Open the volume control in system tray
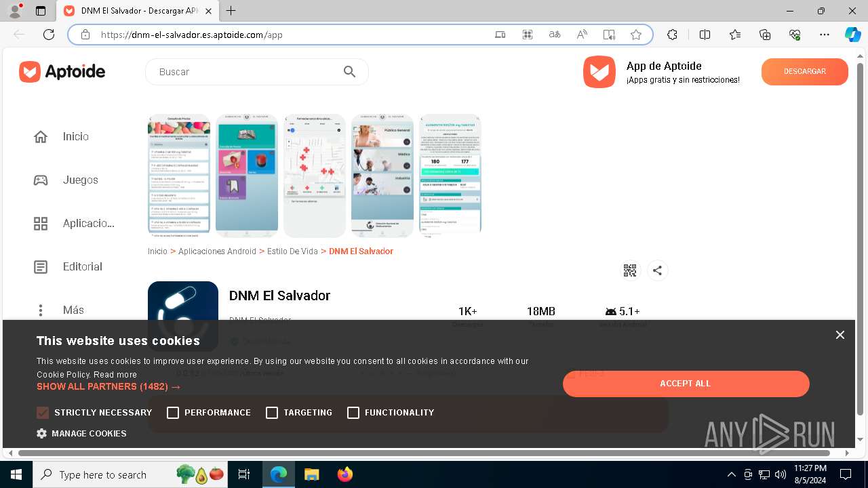 pos(781,474)
